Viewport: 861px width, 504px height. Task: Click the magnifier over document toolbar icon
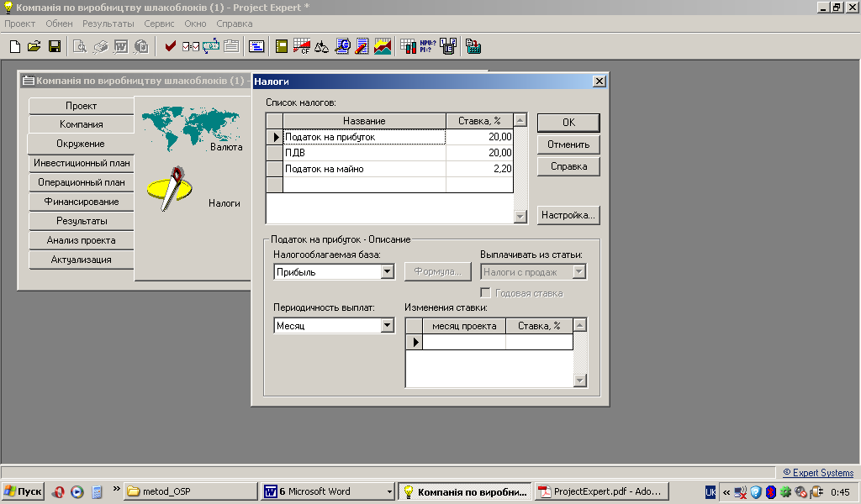point(342,46)
